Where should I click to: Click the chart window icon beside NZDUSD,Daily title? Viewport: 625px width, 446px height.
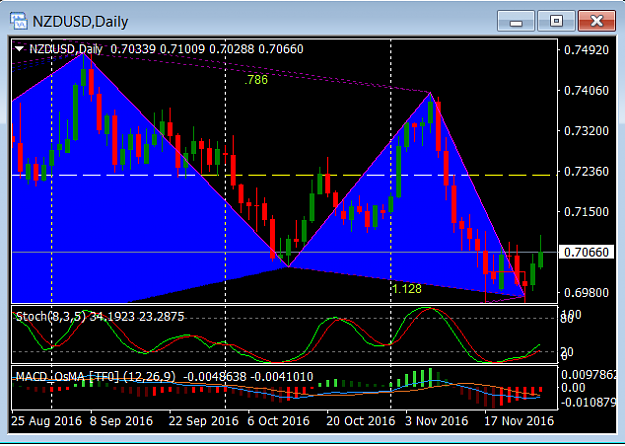(19, 21)
